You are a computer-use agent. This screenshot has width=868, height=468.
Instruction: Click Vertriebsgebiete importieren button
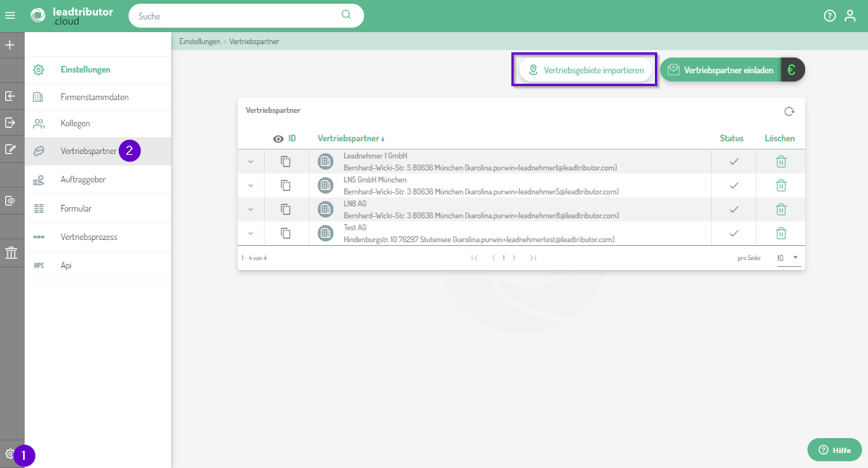pyautogui.click(x=585, y=70)
